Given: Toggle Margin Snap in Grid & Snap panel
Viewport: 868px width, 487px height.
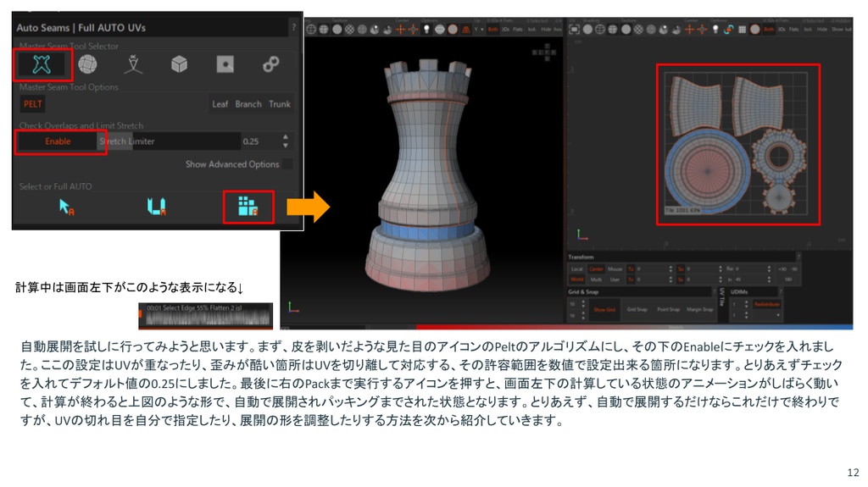Looking at the screenshot, I should (699, 309).
